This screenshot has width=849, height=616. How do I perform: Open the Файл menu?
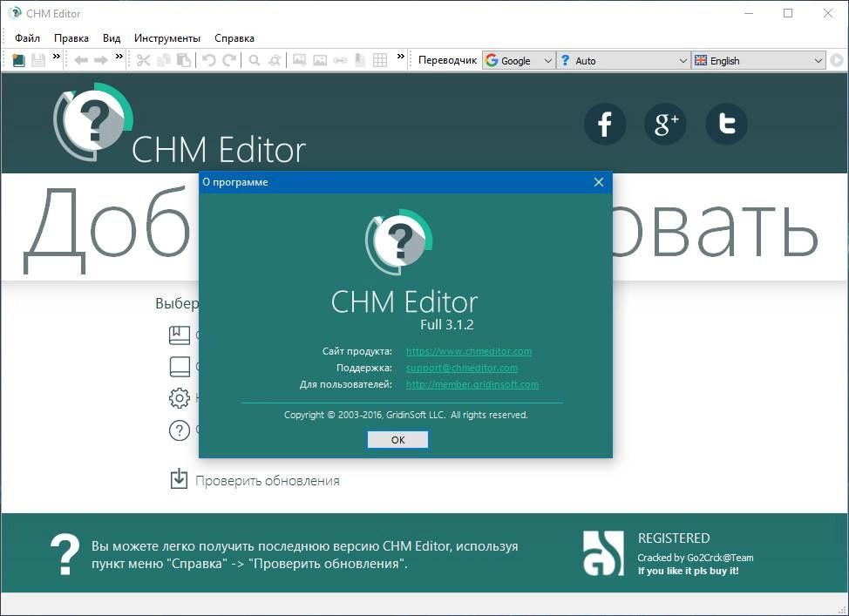(x=27, y=37)
